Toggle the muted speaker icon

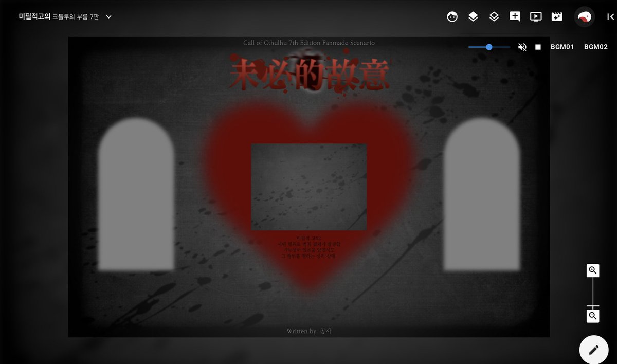tap(522, 47)
